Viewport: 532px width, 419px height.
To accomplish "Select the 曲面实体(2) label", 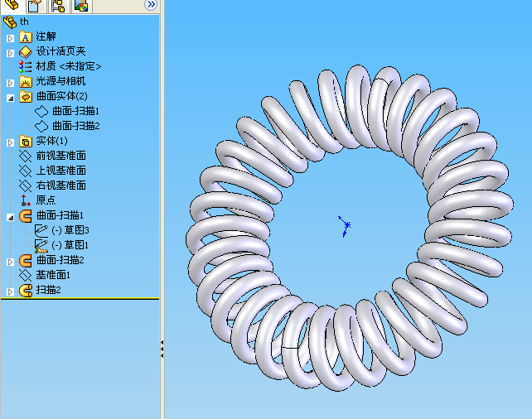I will 62,96.
